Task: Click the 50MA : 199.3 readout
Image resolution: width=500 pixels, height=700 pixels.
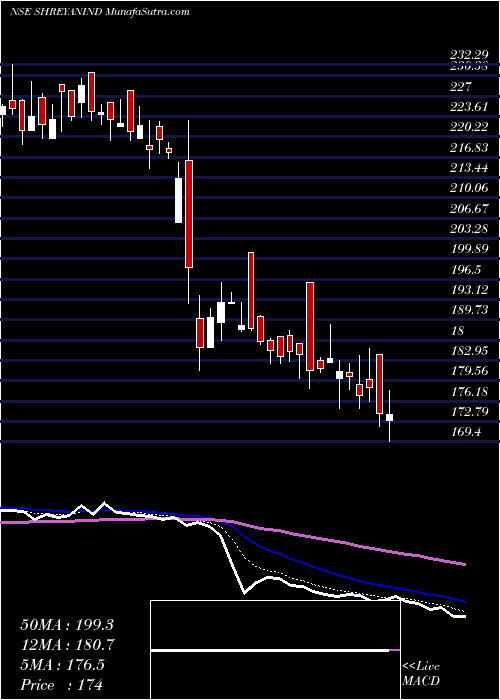Action: click(x=68, y=625)
